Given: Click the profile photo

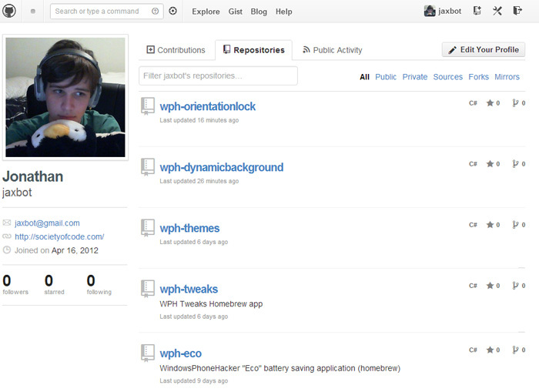Looking at the screenshot, I should 65,97.
